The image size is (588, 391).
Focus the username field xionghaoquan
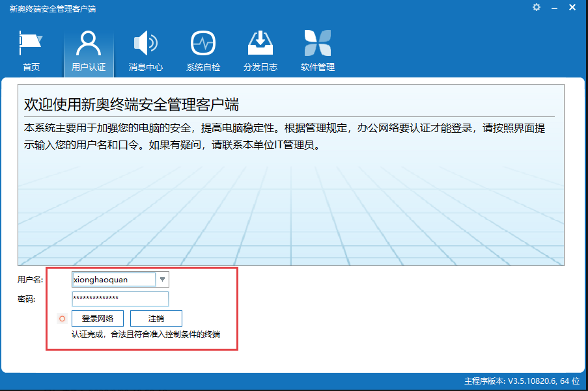click(113, 279)
